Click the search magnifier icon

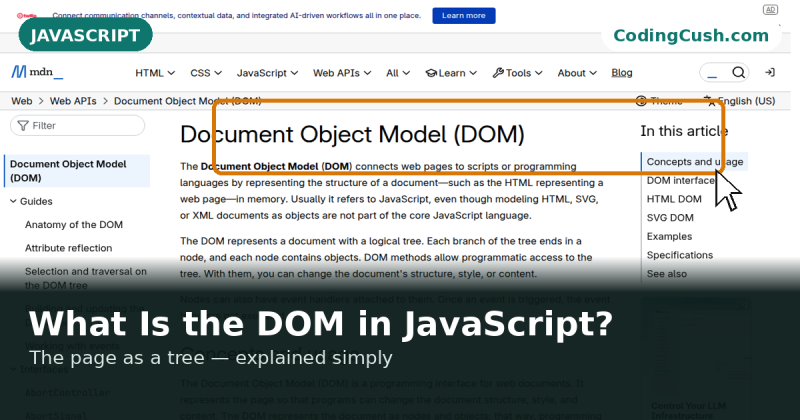[738, 72]
